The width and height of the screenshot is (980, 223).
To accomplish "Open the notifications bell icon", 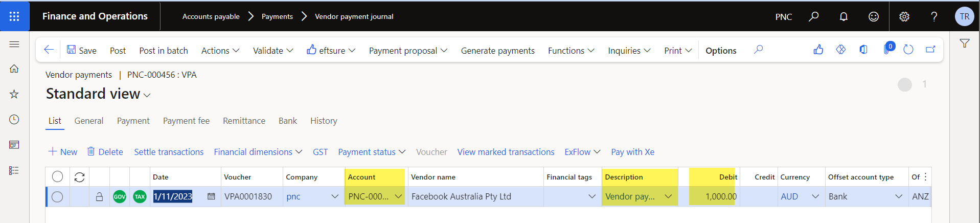I will [x=844, y=16].
